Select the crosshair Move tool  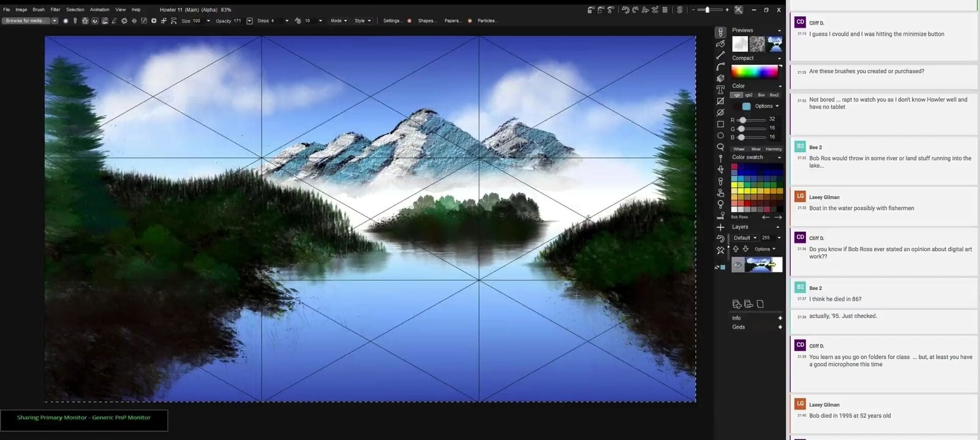pos(720,227)
